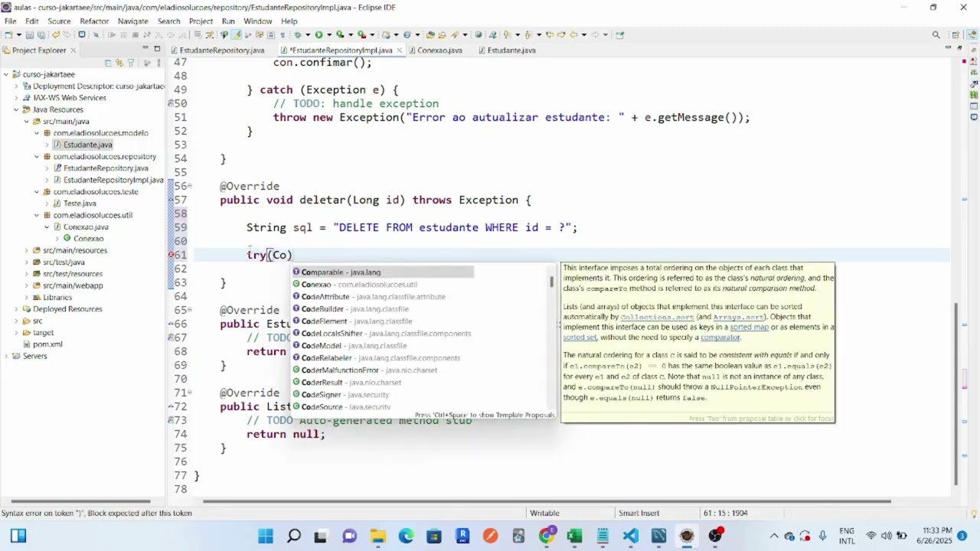Open the Refactor menu
The width and height of the screenshot is (980, 551).
[x=94, y=21]
